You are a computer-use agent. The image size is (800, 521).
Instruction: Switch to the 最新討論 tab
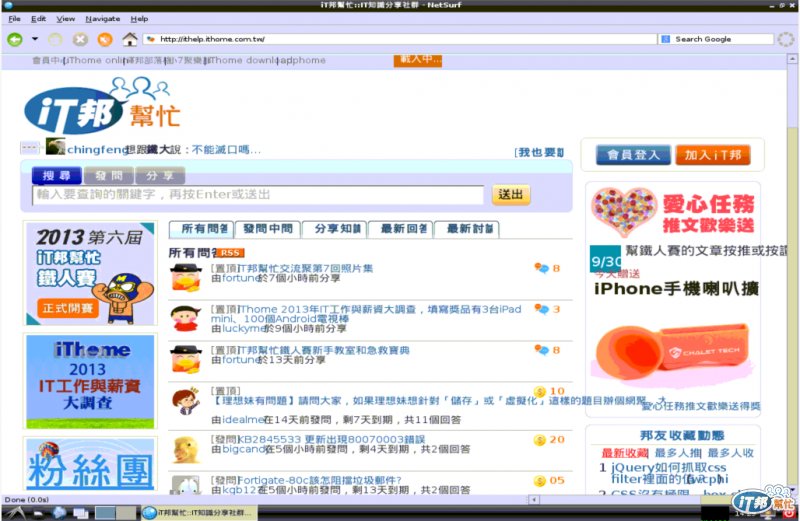(466, 229)
